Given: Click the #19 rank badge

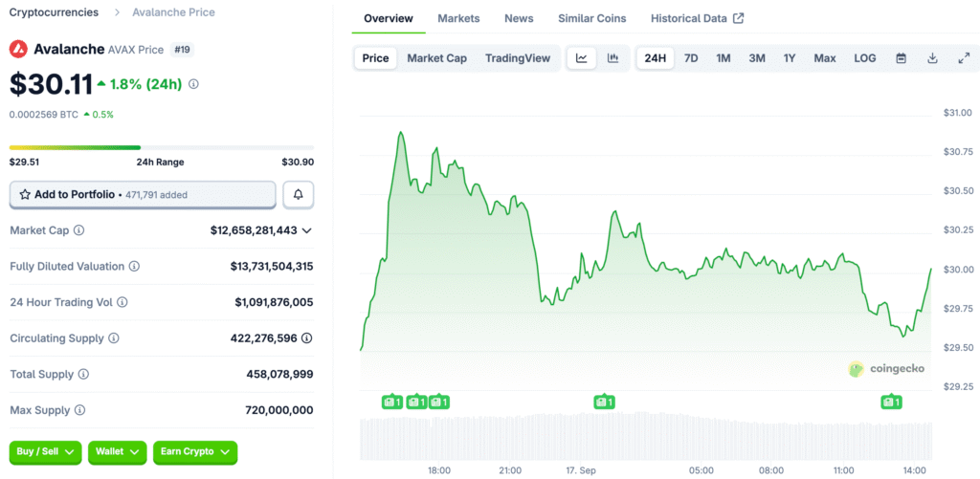Looking at the screenshot, I should (182, 50).
